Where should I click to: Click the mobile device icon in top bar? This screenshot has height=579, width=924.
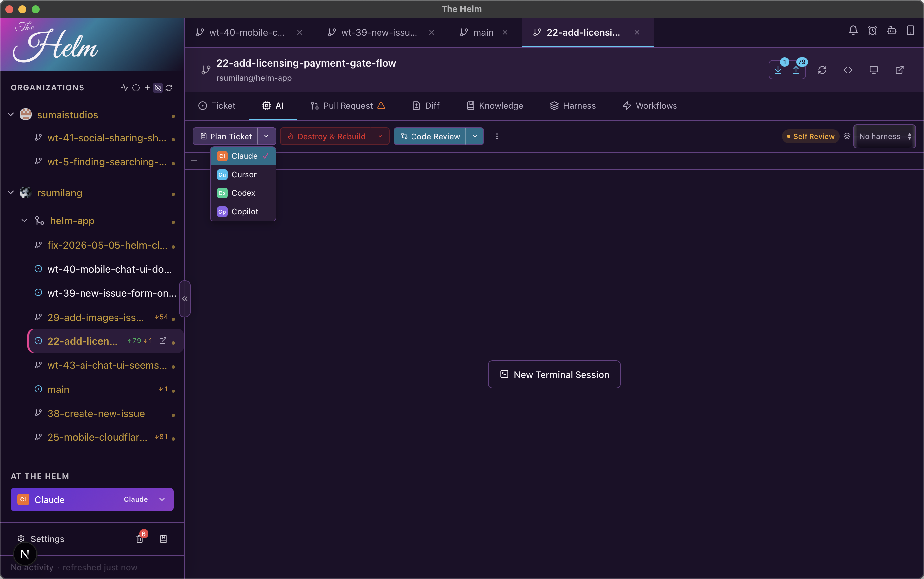(x=910, y=31)
